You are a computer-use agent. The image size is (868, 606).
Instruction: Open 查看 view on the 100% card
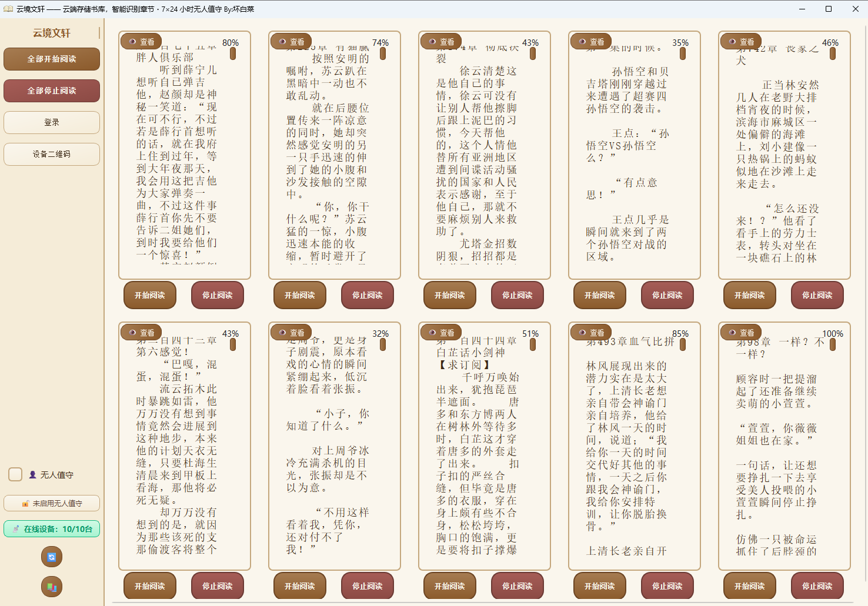[x=741, y=333]
